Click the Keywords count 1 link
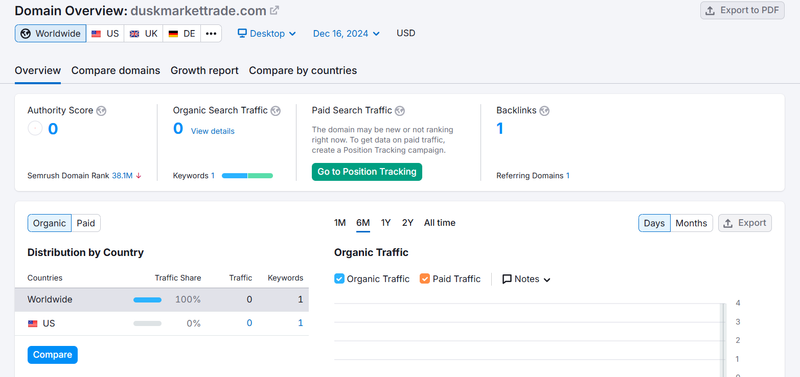Image resolution: width=800 pixels, height=377 pixels. (x=213, y=175)
